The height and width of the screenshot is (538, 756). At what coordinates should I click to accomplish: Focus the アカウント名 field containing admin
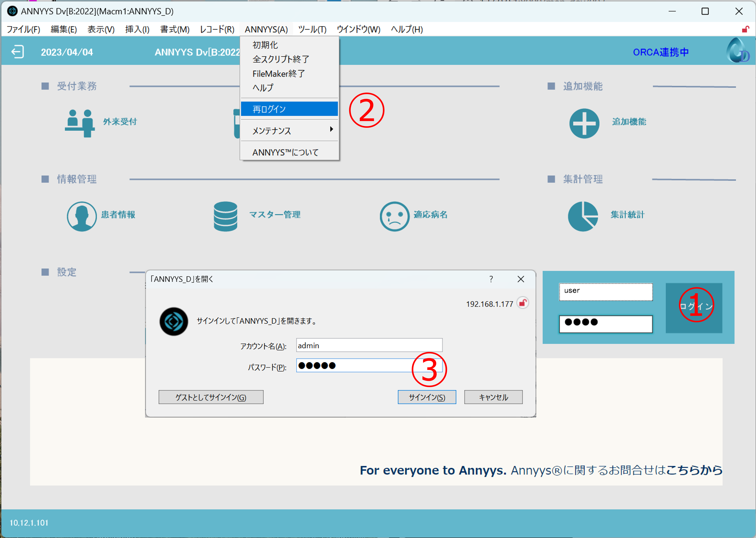pyautogui.click(x=369, y=345)
